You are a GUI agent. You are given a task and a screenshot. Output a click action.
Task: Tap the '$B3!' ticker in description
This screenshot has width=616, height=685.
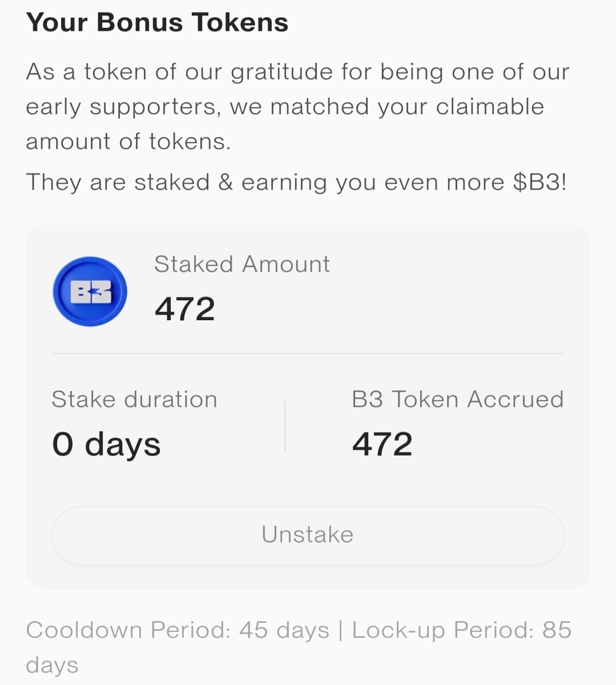tap(539, 182)
